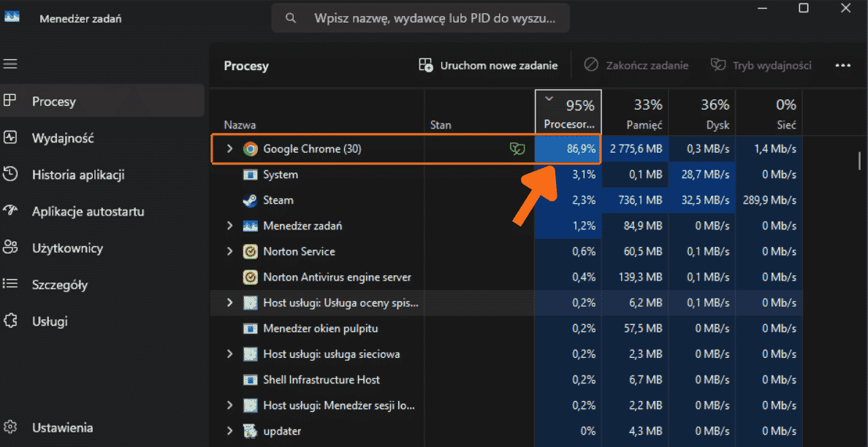Click the Host usługi: Usługa oceny icon
The image size is (868, 447).
pos(250,302)
